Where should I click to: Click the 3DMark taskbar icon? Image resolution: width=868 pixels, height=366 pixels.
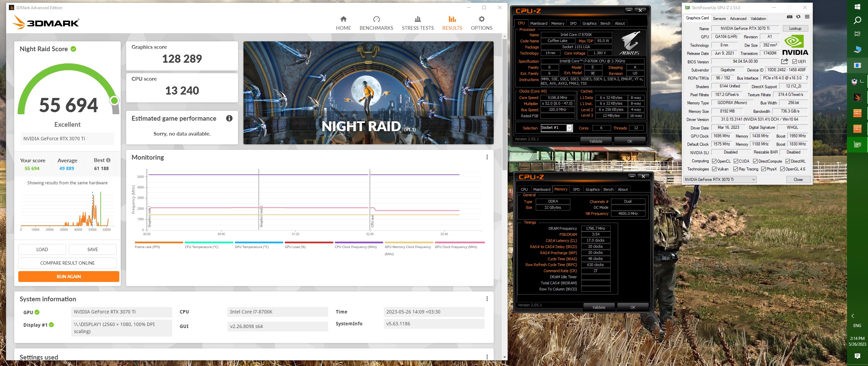coord(857,98)
